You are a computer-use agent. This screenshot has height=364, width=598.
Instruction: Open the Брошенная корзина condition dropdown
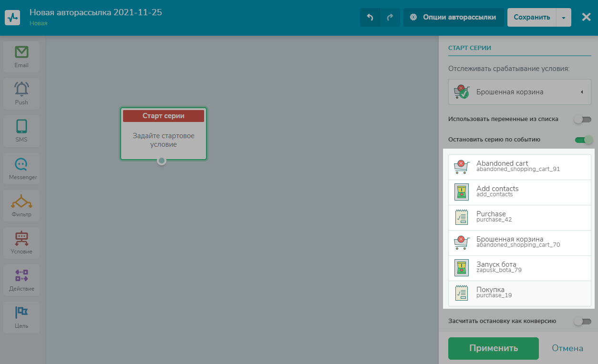(520, 92)
